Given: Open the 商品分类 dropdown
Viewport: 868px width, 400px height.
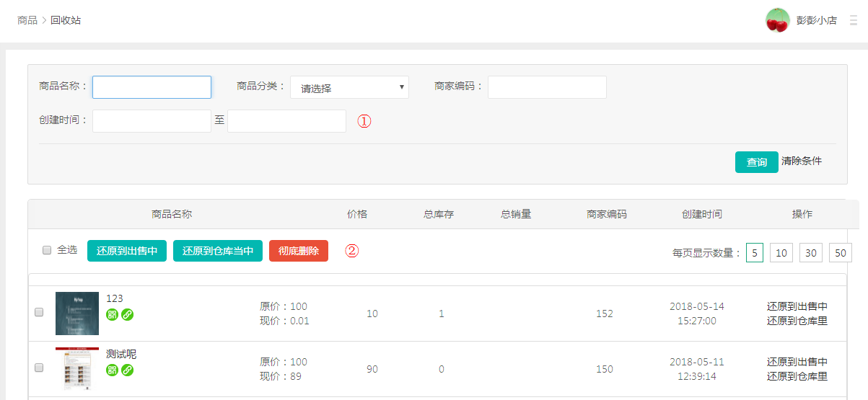Looking at the screenshot, I should pyautogui.click(x=349, y=87).
